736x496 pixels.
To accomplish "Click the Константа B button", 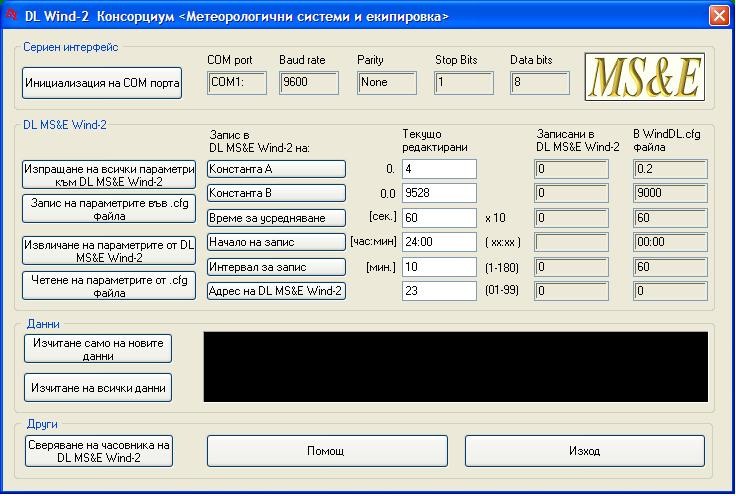I will click(x=276, y=193).
